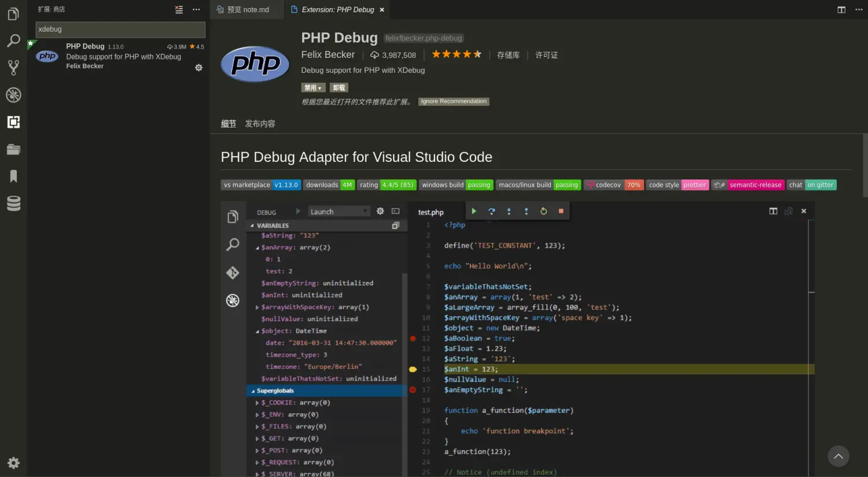868x477 pixels.
Task: Click Continue play icon in README screenshot
Action: click(474, 211)
